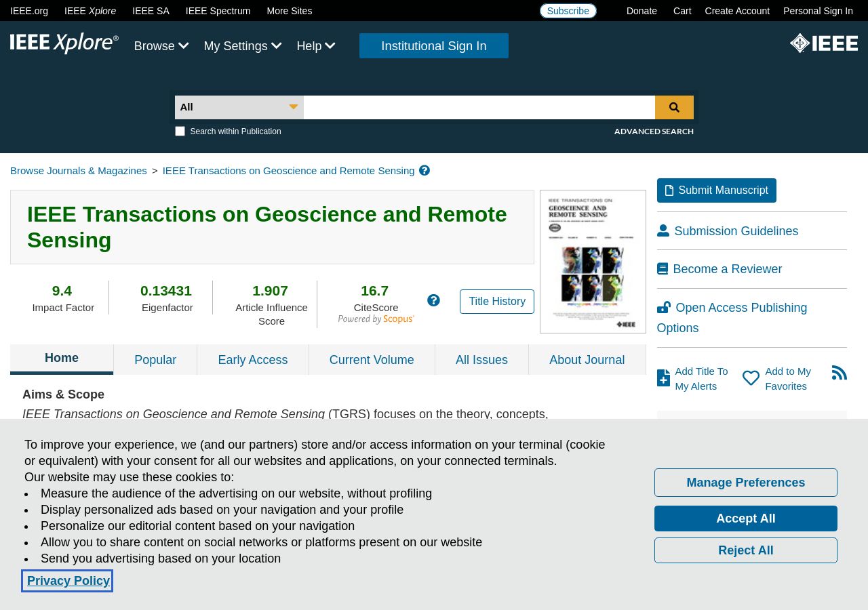868x610 pixels.
Task: Open the IEEE Xplore home logo
Action: tap(64, 43)
